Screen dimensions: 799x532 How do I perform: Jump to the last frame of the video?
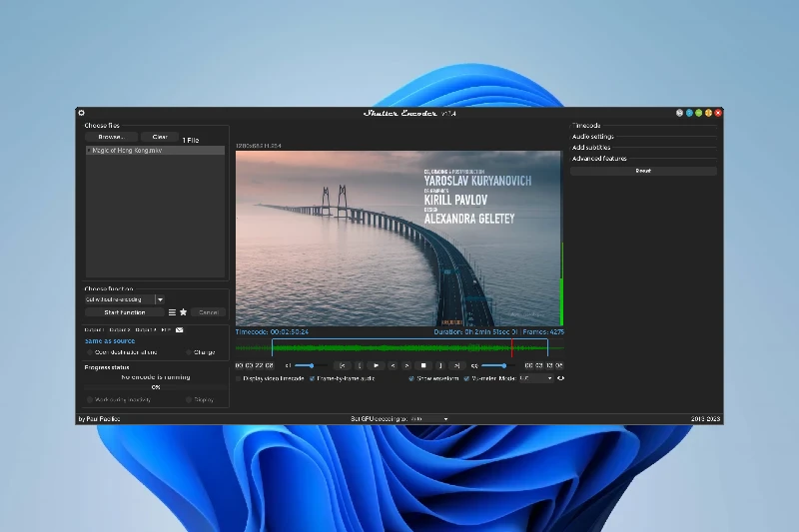coord(457,365)
